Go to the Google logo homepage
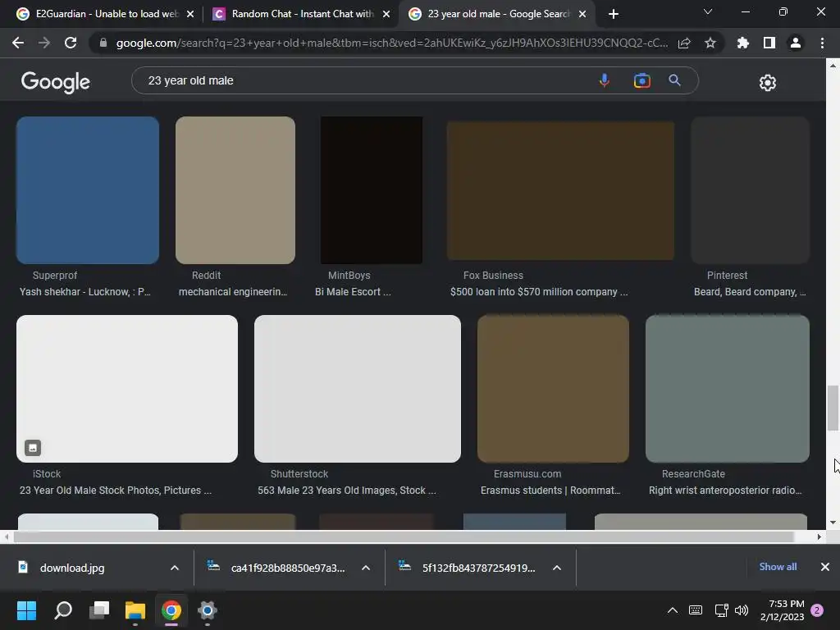The height and width of the screenshot is (630, 840). click(55, 82)
